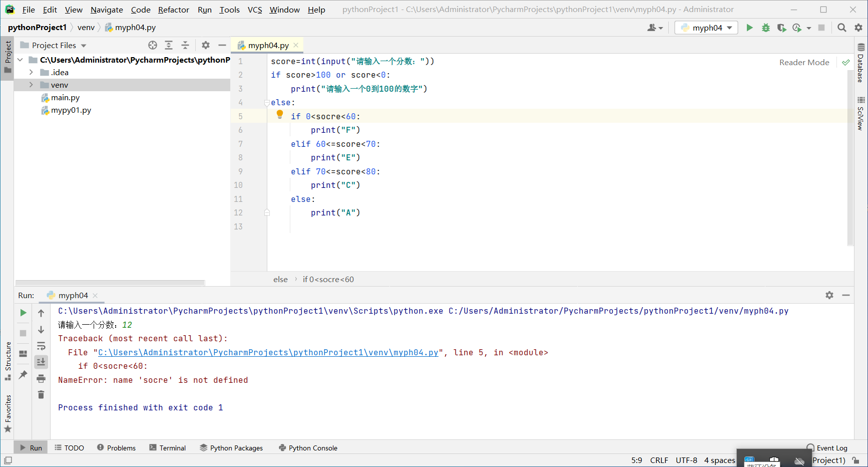Print the Run output
Viewport: 868px width, 467px height.
(x=41, y=378)
